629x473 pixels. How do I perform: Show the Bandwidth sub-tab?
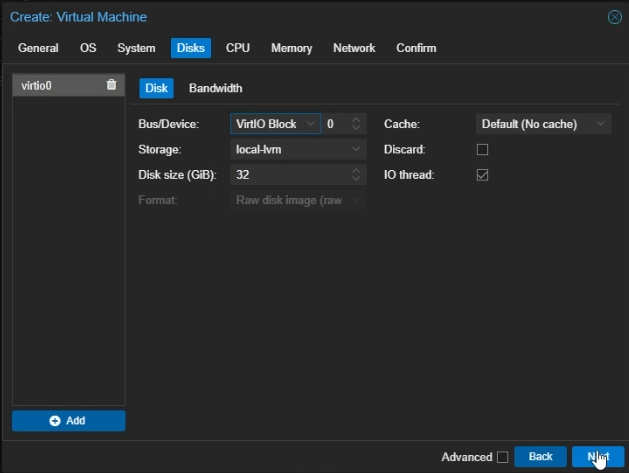click(215, 88)
